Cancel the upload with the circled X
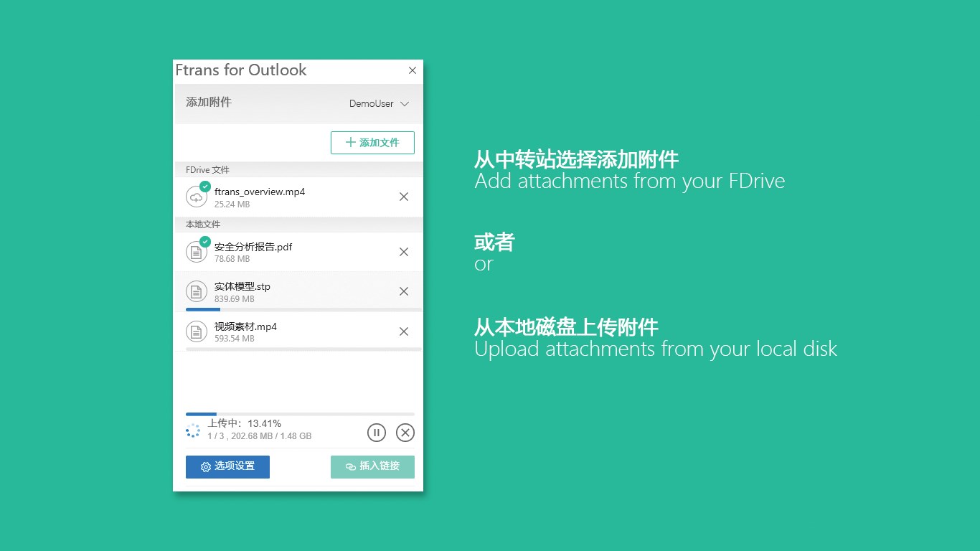The width and height of the screenshot is (980, 551). [x=405, y=433]
